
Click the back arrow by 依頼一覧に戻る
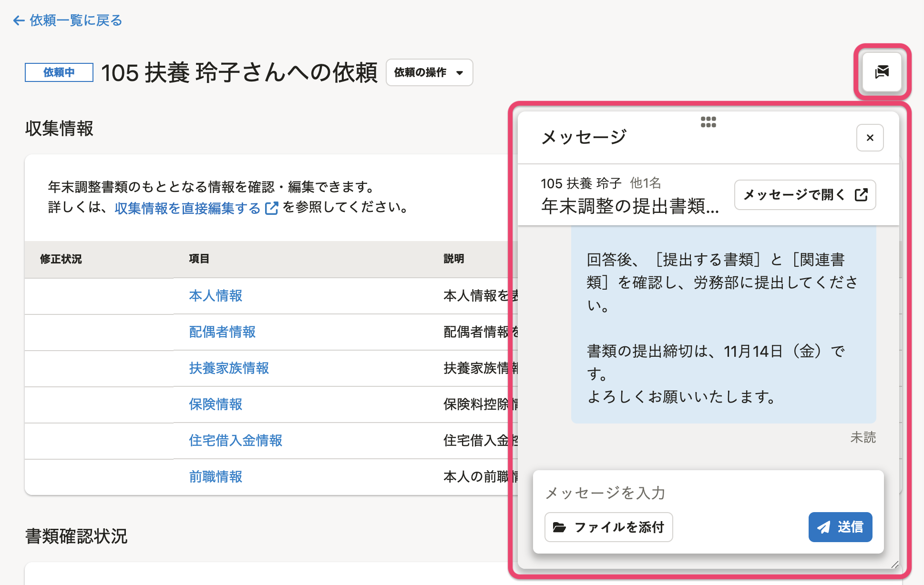tap(19, 20)
